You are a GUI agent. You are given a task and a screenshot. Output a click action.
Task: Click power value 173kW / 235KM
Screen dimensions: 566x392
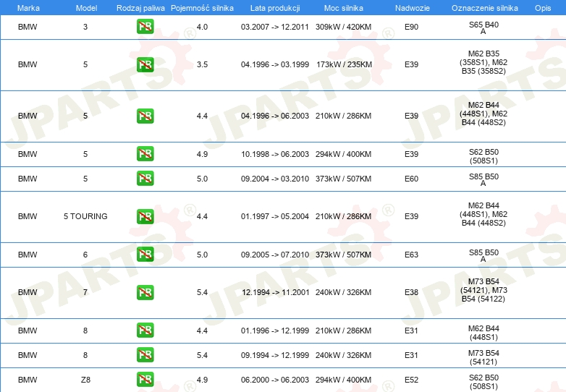point(344,64)
